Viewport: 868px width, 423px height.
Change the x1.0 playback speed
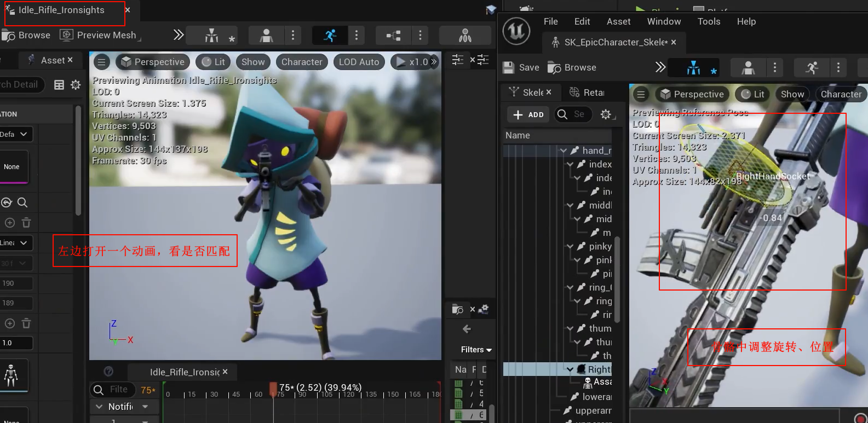[412, 62]
